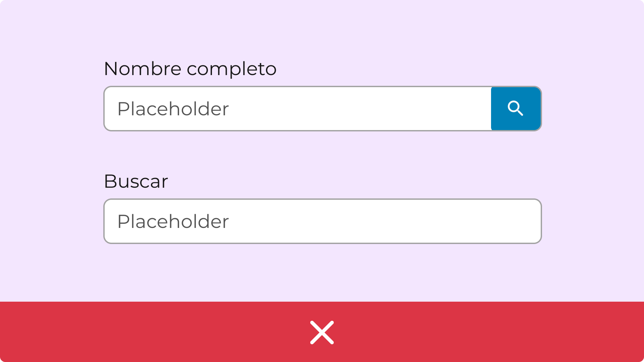
Task: Click the white X icon
Action: [322, 332]
